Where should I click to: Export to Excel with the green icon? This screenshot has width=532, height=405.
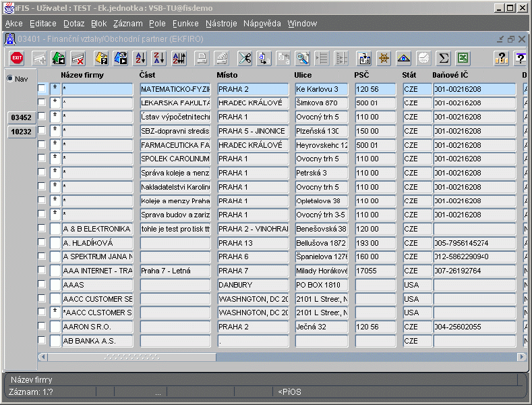[x=463, y=58]
